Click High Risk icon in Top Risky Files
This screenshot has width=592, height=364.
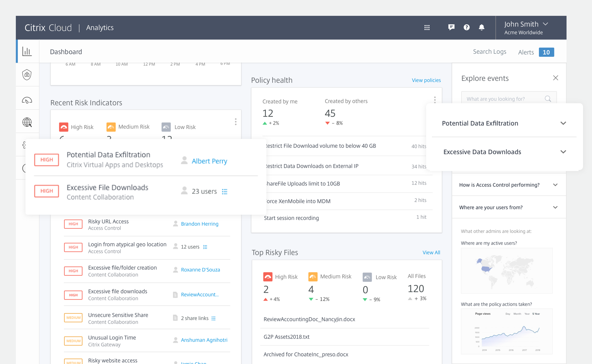pyautogui.click(x=268, y=277)
